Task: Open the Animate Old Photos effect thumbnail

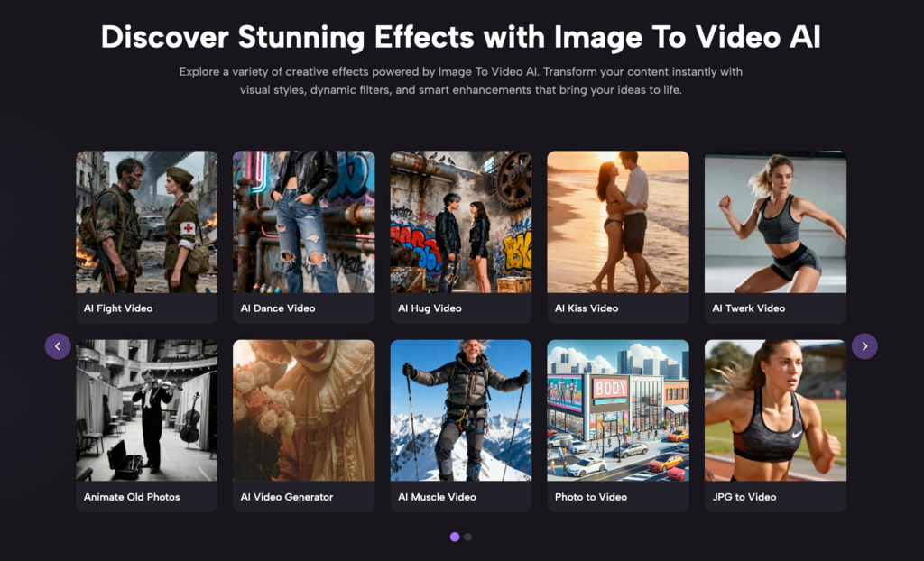Action: [x=146, y=410]
